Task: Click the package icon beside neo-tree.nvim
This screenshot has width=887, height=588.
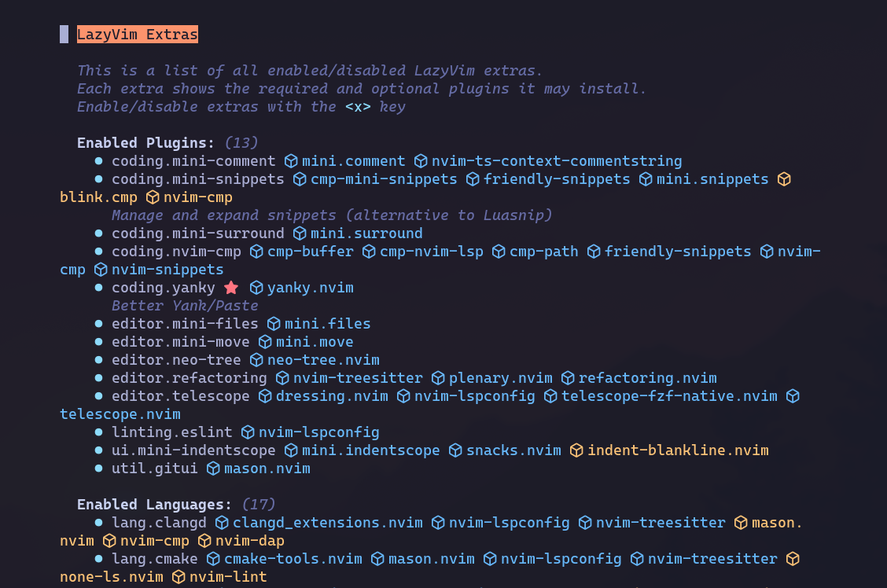Action: (256, 360)
